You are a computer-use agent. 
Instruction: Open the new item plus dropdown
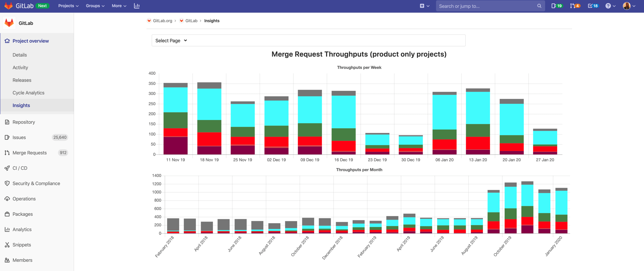[x=424, y=6]
